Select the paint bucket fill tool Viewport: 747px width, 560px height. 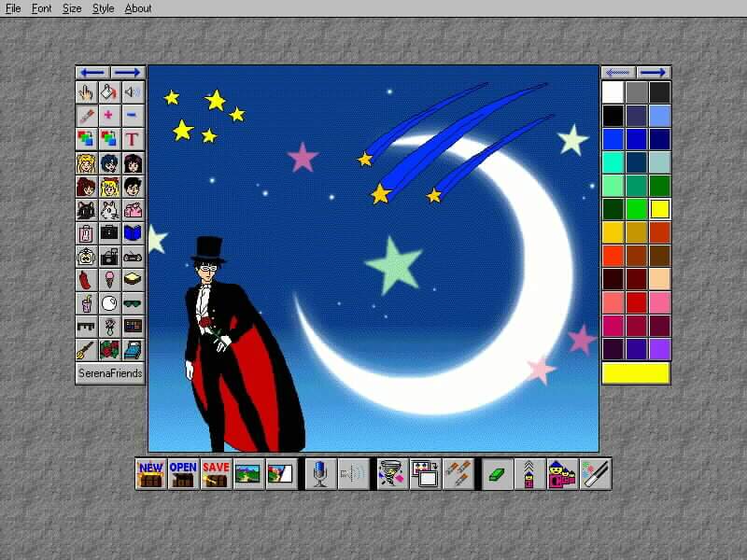109,92
